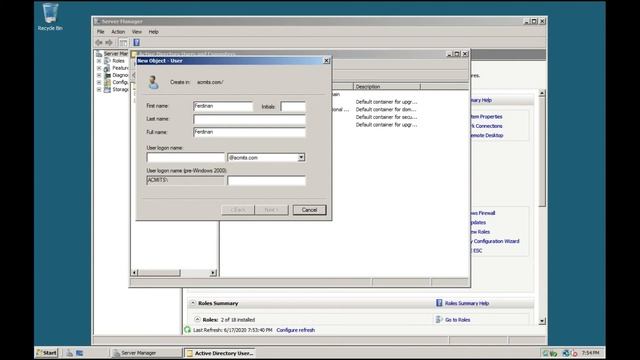
Task: Click the pre-Windows 2000 logon name field
Action: click(x=266, y=180)
